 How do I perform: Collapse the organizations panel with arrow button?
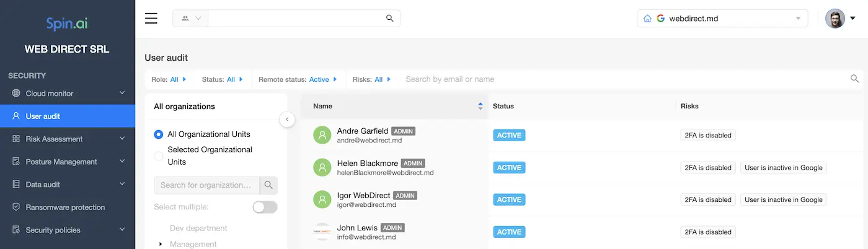pyautogui.click(x=287, y=120)
